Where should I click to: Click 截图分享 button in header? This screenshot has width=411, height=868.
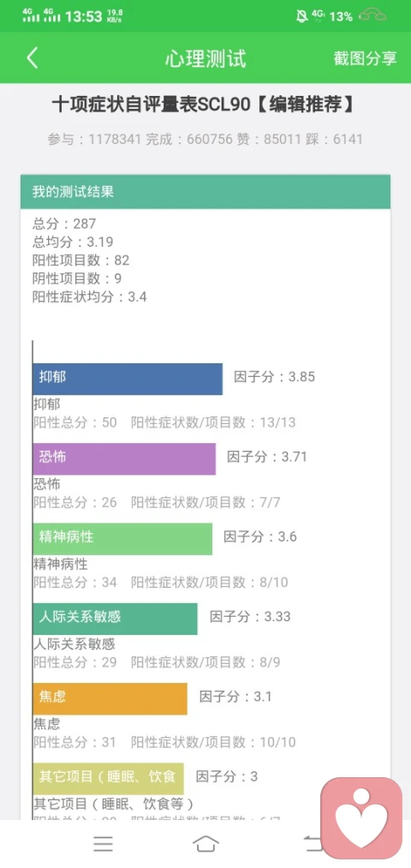pos(365,58)
